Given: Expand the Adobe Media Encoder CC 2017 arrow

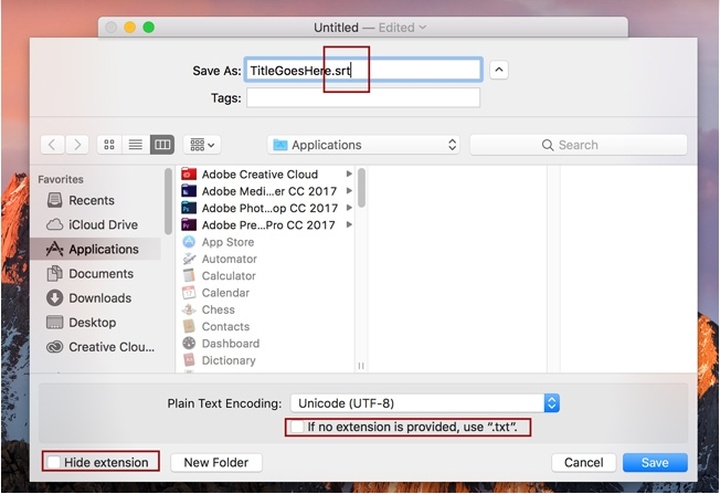Looking at the screenshot, I should coord(349,191).
